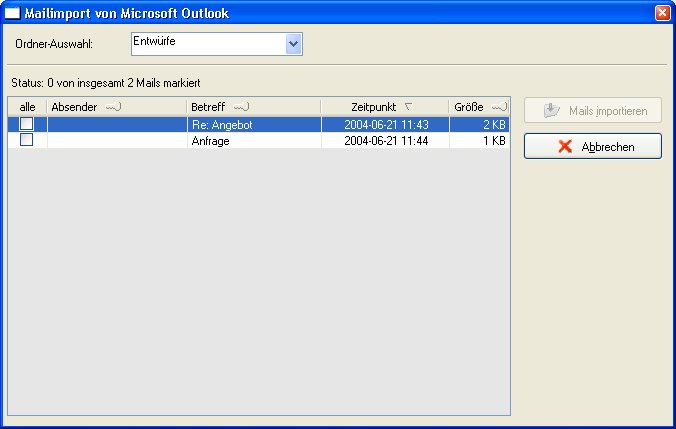Click the sort arrow icon in Zeitpunkt header
This screenshot has height=429, width=676.
[x=408, y=106]
